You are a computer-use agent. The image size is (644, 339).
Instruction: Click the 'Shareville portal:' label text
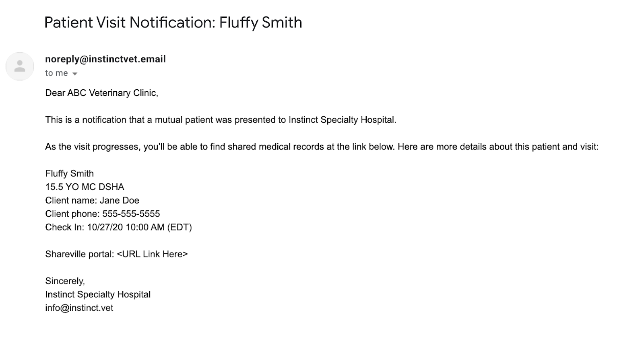pyautogui.click(x=80, y=254)
